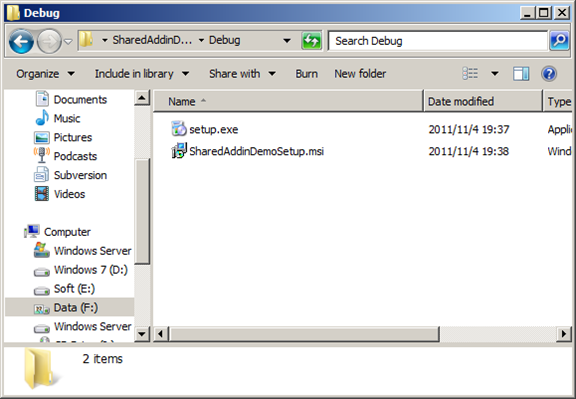The image size is (576, 399).
Task: Focus the Search Debug field
Action: (438, 41)
